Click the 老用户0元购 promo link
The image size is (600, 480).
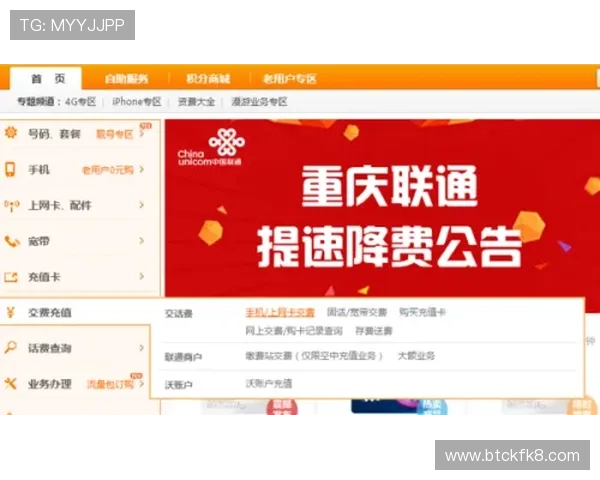108,170
